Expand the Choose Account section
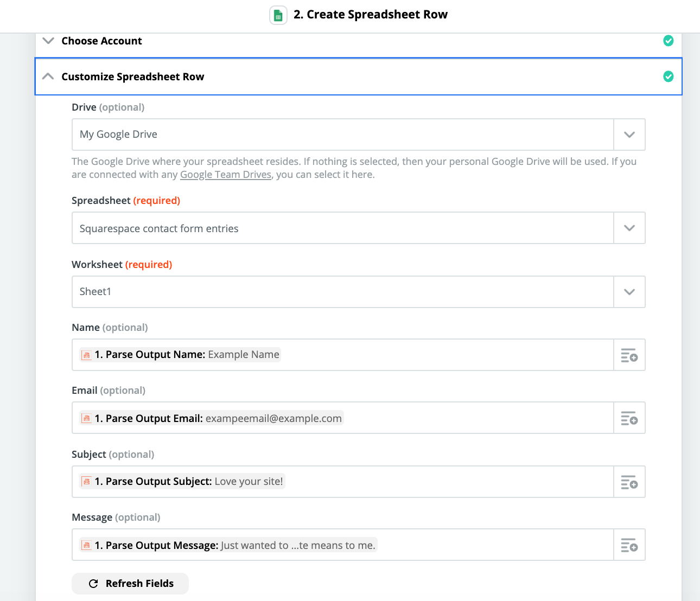 [48, 41]
